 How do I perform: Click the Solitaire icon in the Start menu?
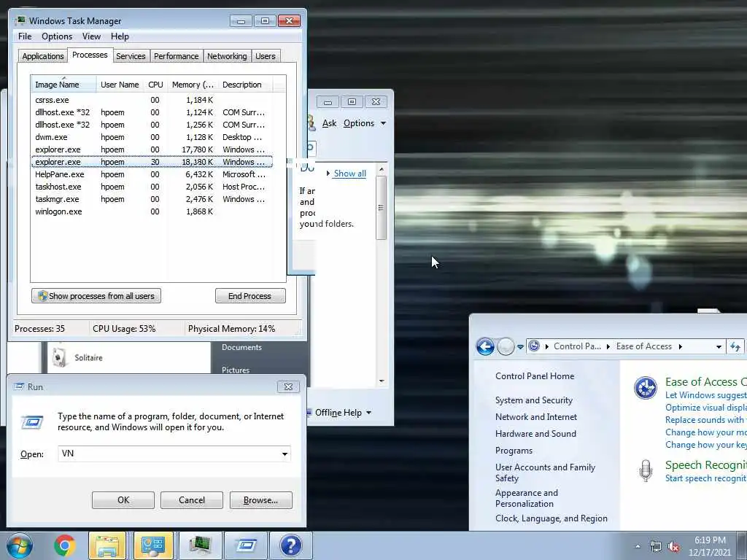click(x=60, y=357)
